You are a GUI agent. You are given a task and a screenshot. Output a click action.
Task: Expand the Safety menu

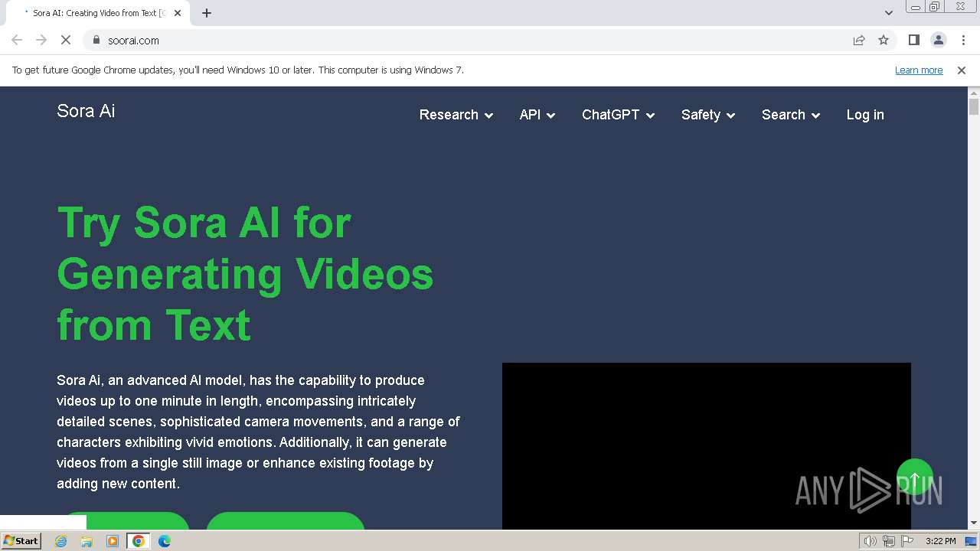(708, 115)
